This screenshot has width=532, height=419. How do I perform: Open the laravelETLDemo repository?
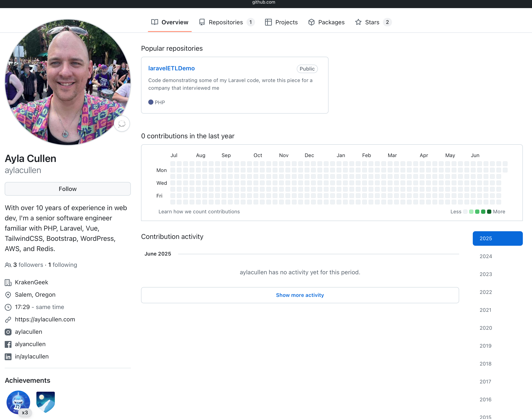(172, 68)
